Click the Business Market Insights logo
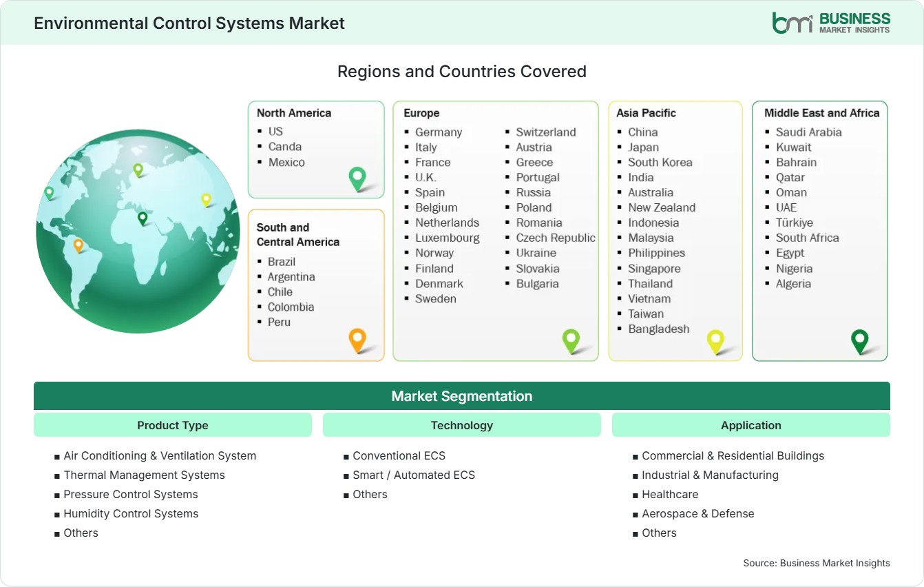This screenshot has height=587, width=924. pos(831,22)
